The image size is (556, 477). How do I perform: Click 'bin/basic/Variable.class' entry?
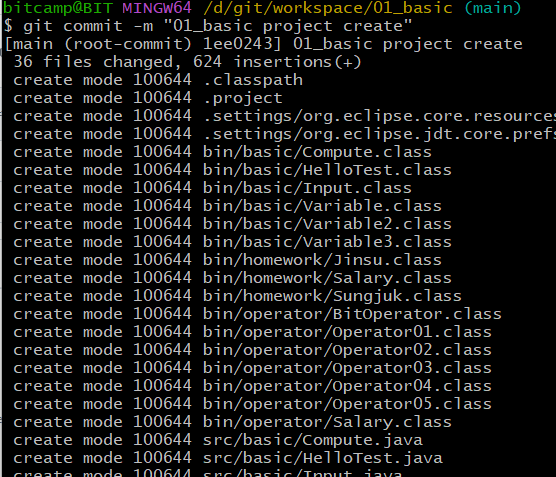point(322,206)
